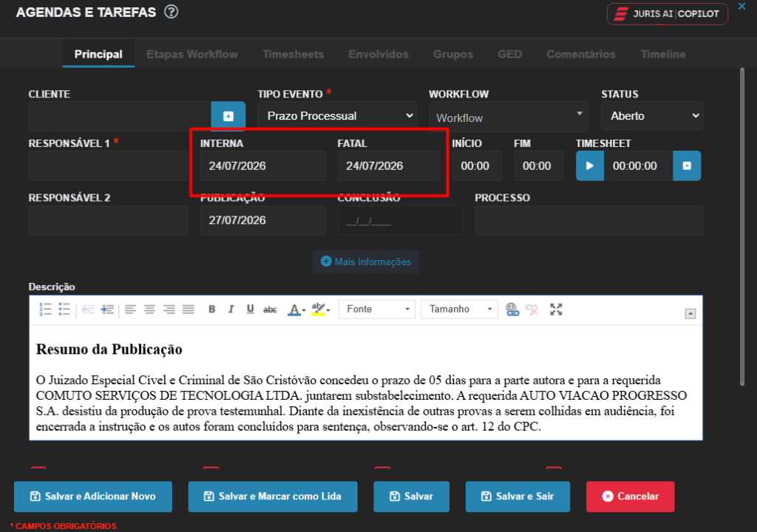Focus the Responsável 1 field
Viewport: 757px width, 532px height.
click(108, 166)
